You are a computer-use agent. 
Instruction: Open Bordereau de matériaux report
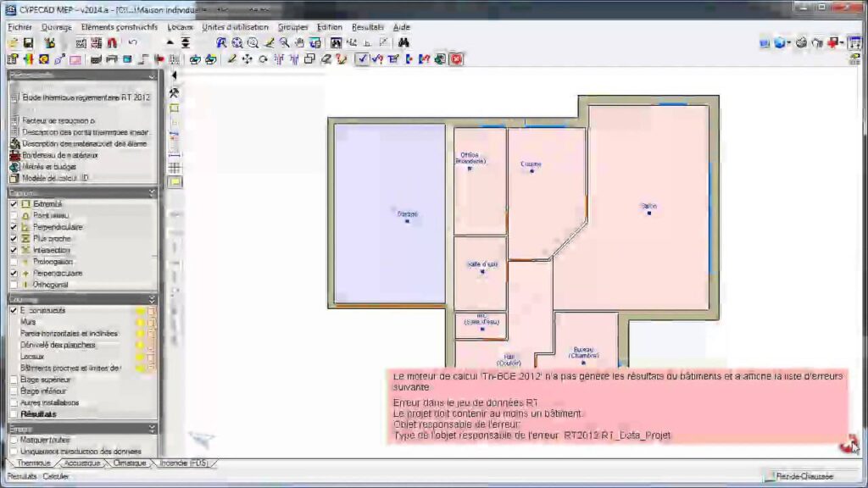click(59, 155)
